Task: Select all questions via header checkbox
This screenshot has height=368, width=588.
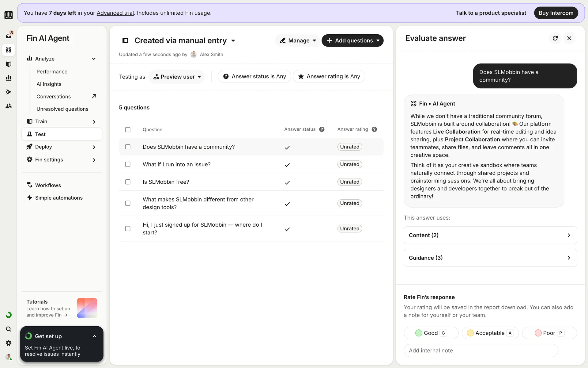Action: [128, 129]
